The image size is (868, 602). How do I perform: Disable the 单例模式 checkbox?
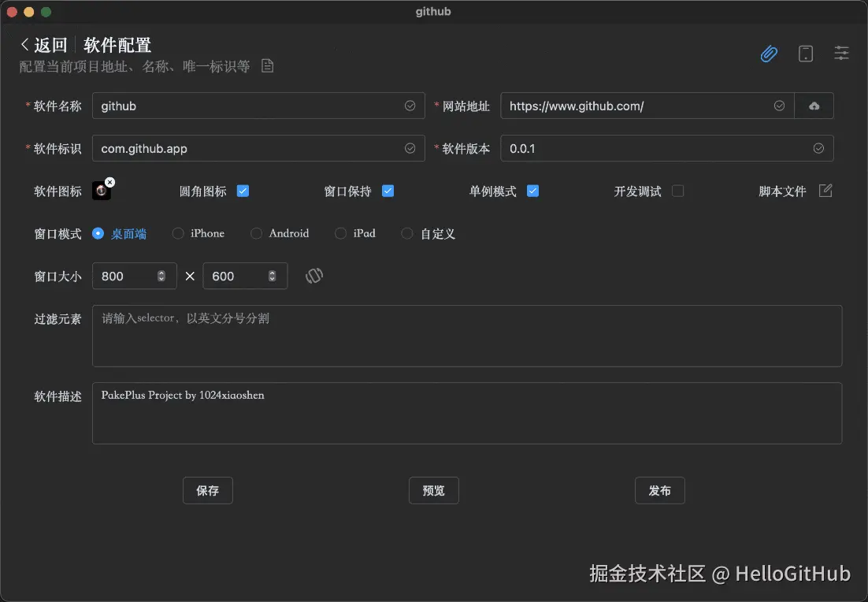(x=532, y=191)
